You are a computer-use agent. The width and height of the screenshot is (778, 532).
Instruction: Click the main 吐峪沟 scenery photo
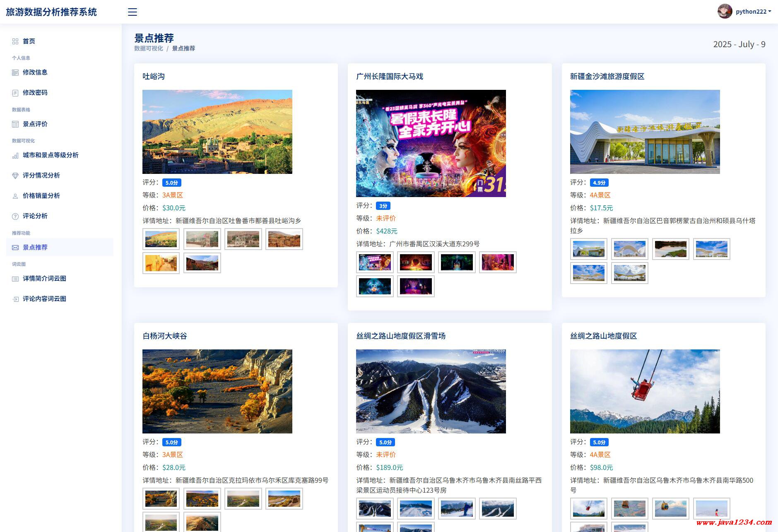(x=217, y=132)
